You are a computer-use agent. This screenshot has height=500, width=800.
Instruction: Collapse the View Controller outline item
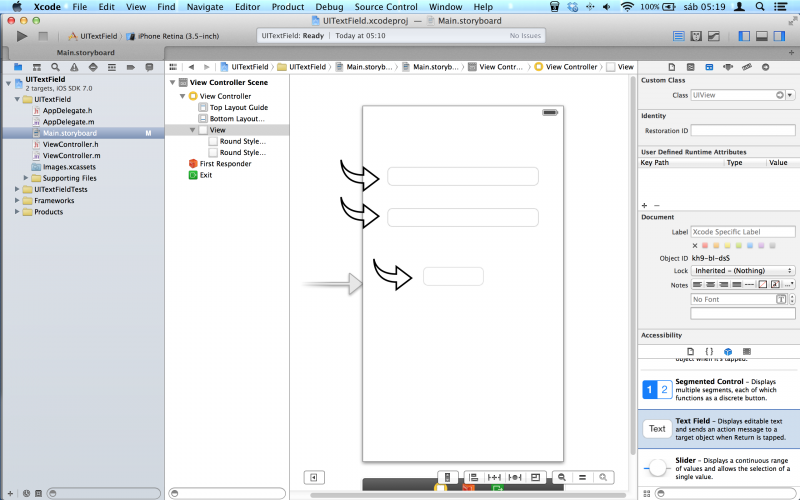[182, 96]
